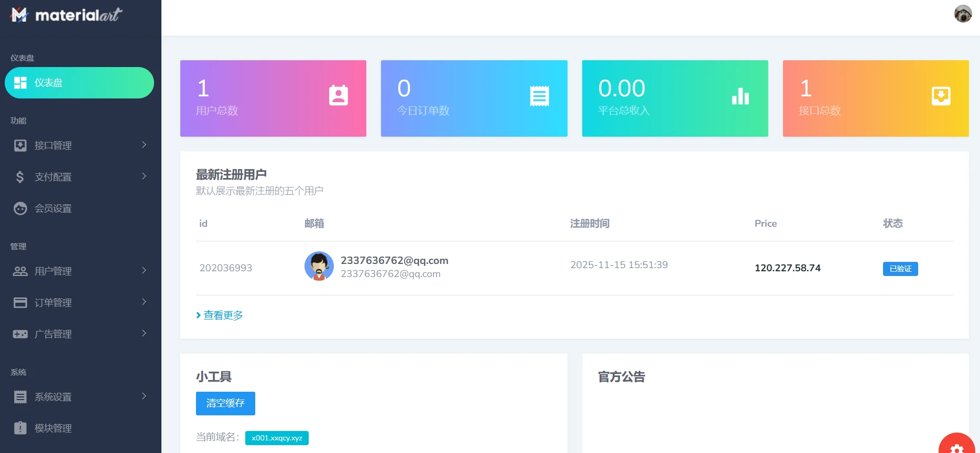Click the 接口总数 download icon
Screen dimensions: 980x453
point(941,96)
